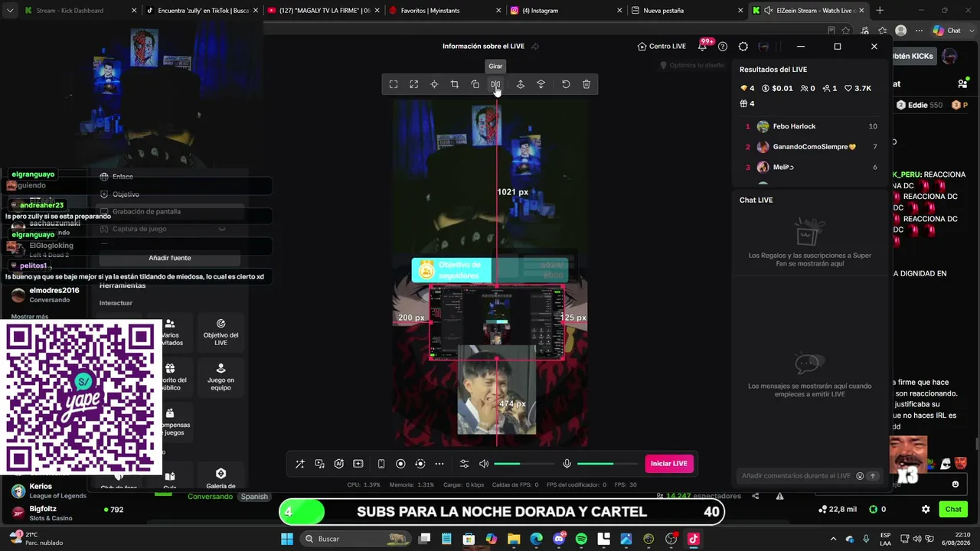980x551 pixels.
Task: Open the TikTok LIVE Studio taskbar icon
Action: click(694, 539)
